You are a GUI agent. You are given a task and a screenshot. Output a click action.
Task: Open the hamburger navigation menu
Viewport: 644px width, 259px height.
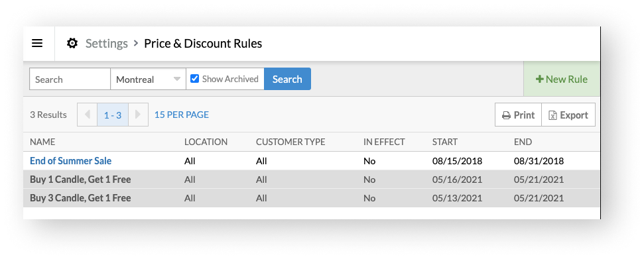click(x=37, y=43)
